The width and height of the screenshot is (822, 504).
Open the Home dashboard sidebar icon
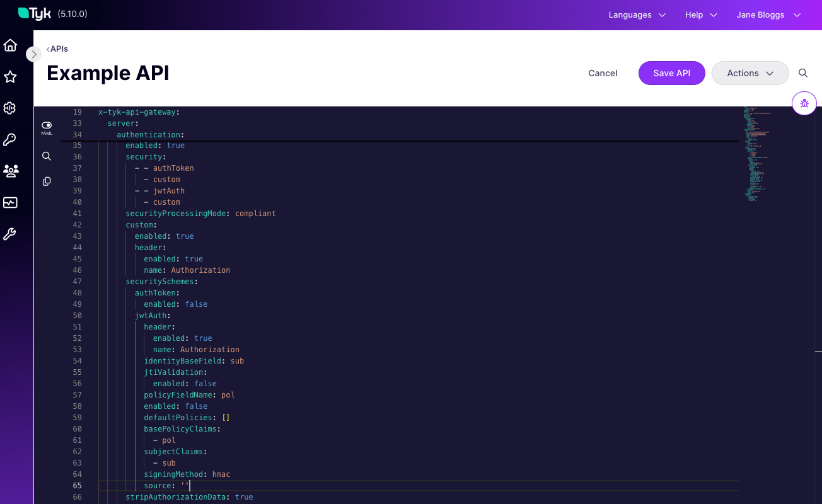pos(10,45)
